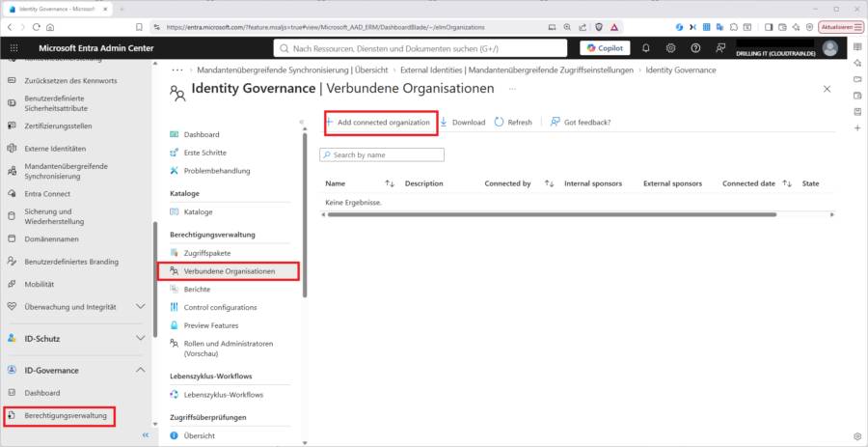Open the Got feedback? link
This screenshot has width=868, height=447.
[x=581, y=123]
